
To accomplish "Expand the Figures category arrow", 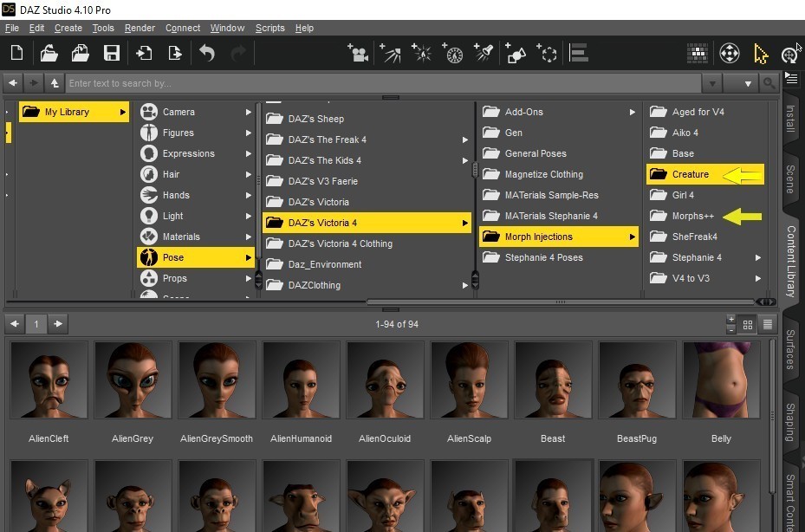I will (x=249, y=133).
